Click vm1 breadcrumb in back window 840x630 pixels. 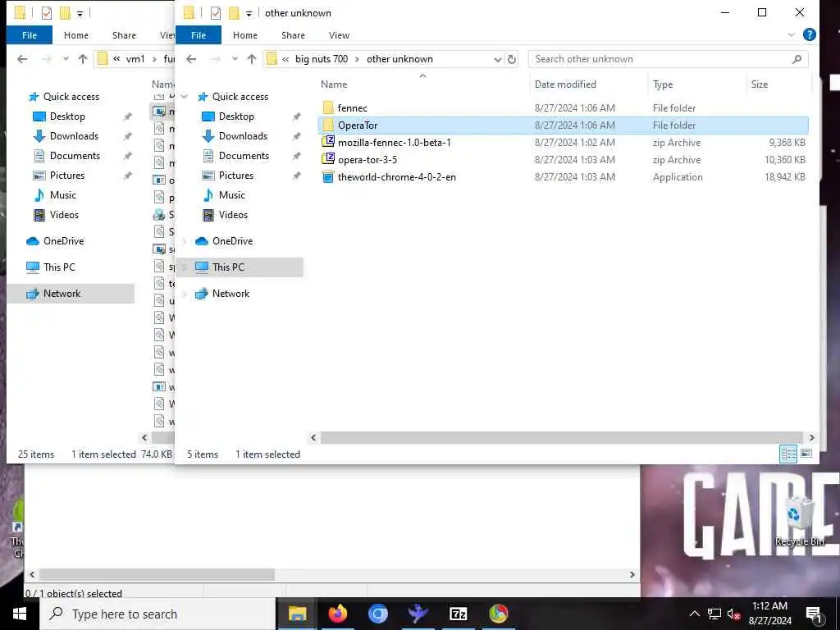pyautogui.click(x=135, y=59)
